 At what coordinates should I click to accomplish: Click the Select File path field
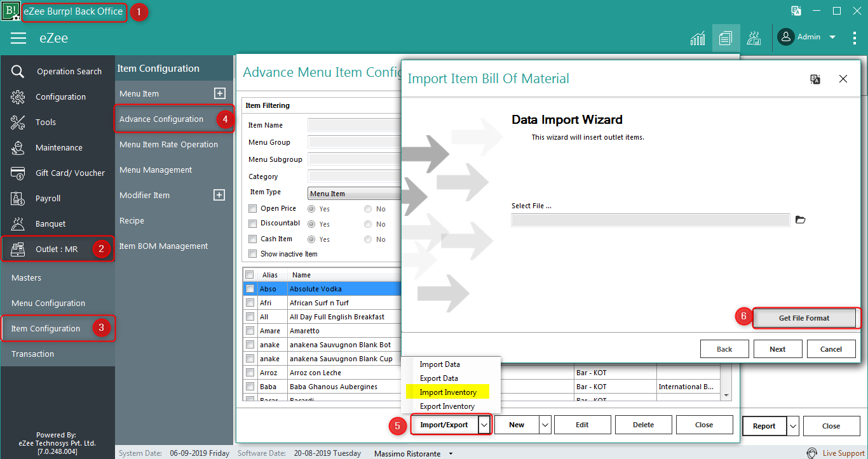click(x=651, y=220)
